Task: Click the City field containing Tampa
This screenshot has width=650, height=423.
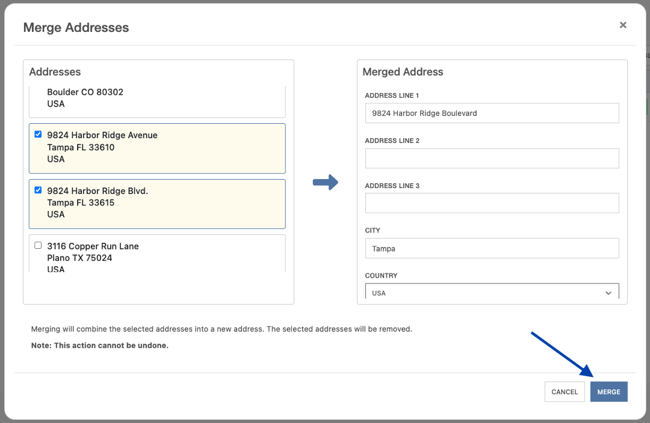Action: tap(491, 248)
